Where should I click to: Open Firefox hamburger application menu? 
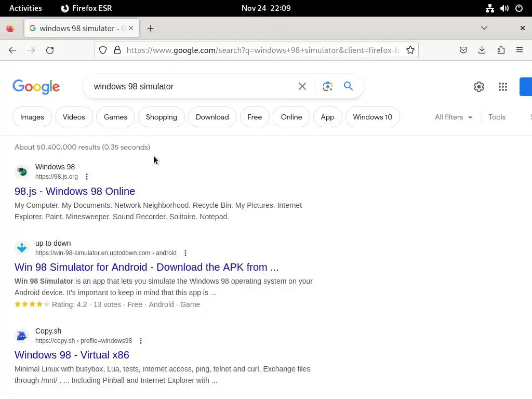[x=520, y=50]
